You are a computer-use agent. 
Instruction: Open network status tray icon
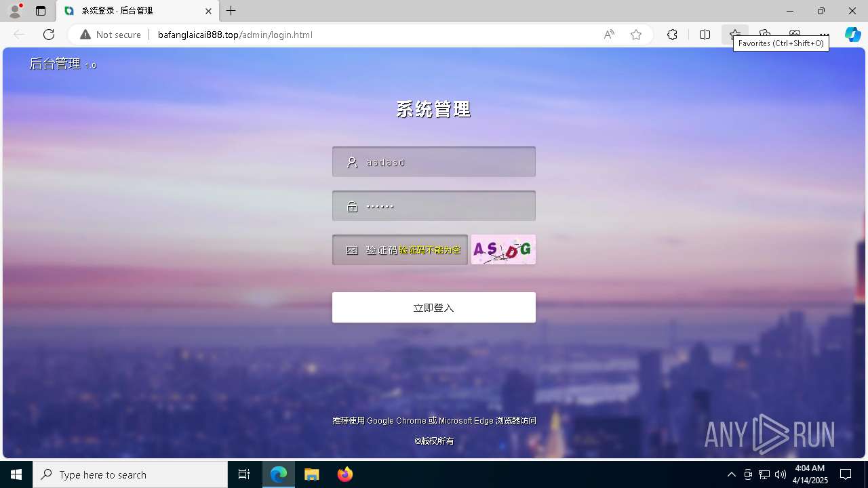pyautogui.click(x=764, y=474)
